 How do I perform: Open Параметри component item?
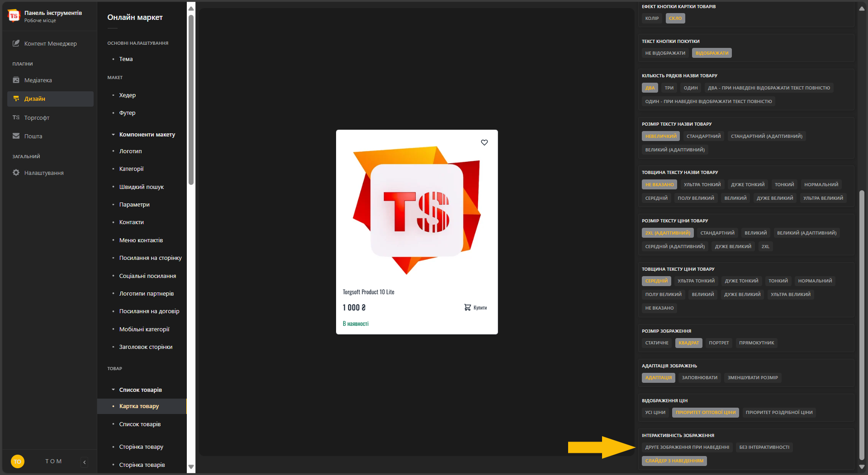point(134,205)
